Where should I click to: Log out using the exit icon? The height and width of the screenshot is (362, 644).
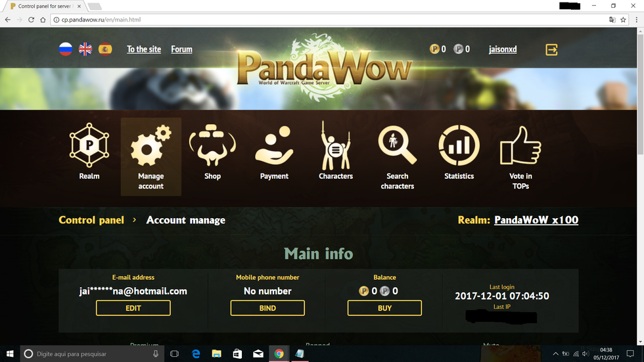[x=551, y=50]
